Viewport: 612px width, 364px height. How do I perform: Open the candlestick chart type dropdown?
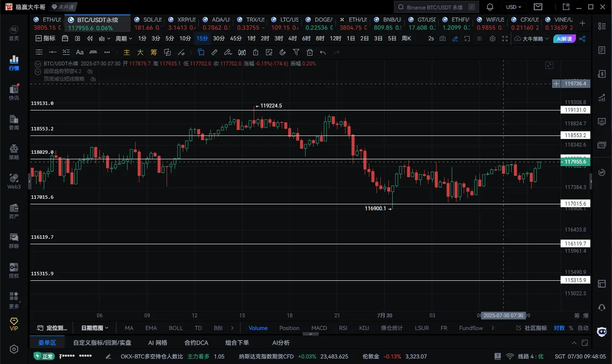tap(105, 39)
